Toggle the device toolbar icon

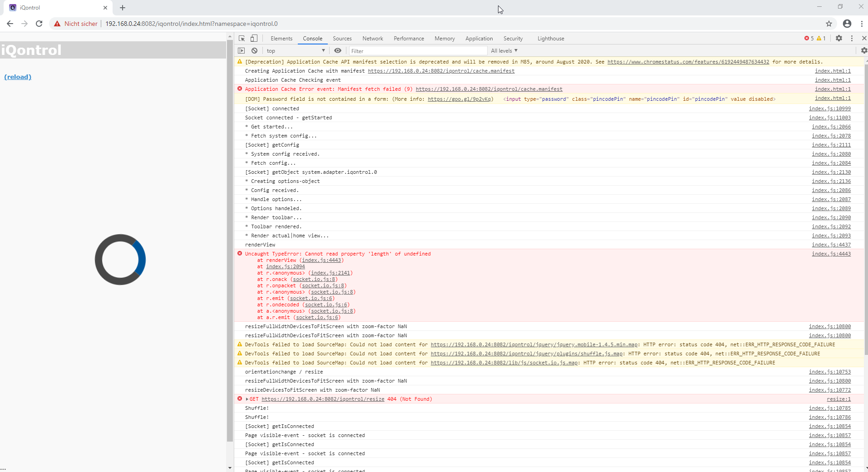point(254,39)
